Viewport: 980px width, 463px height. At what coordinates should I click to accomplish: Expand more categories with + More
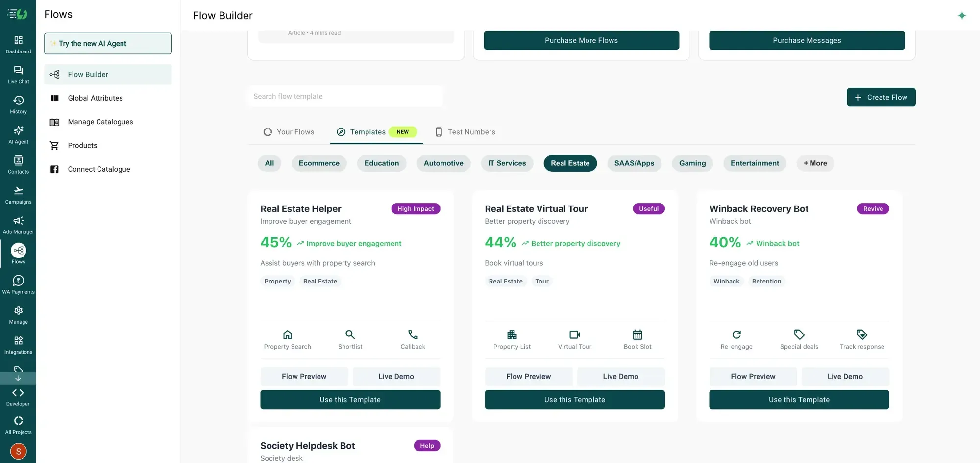tap(815, 163)
